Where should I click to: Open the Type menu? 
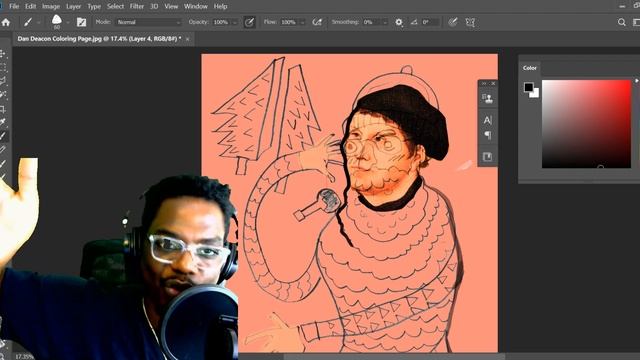click(94, 7)
